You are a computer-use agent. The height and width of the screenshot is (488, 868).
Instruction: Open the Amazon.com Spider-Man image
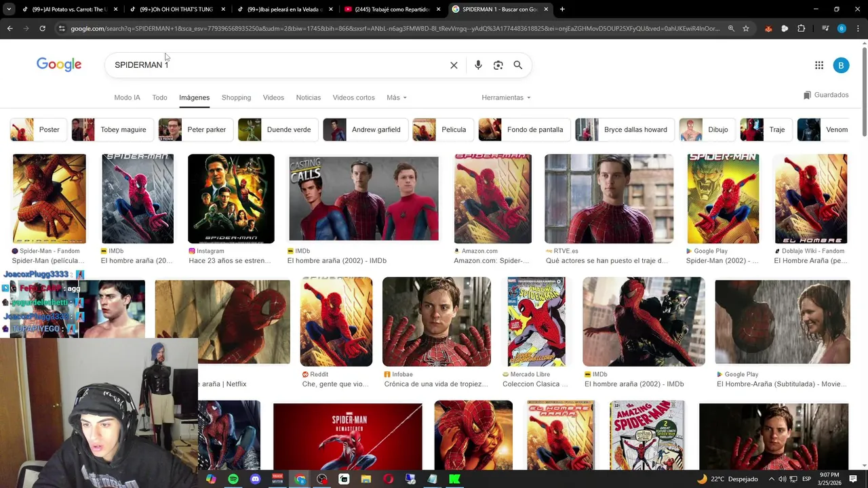point(493,199)
